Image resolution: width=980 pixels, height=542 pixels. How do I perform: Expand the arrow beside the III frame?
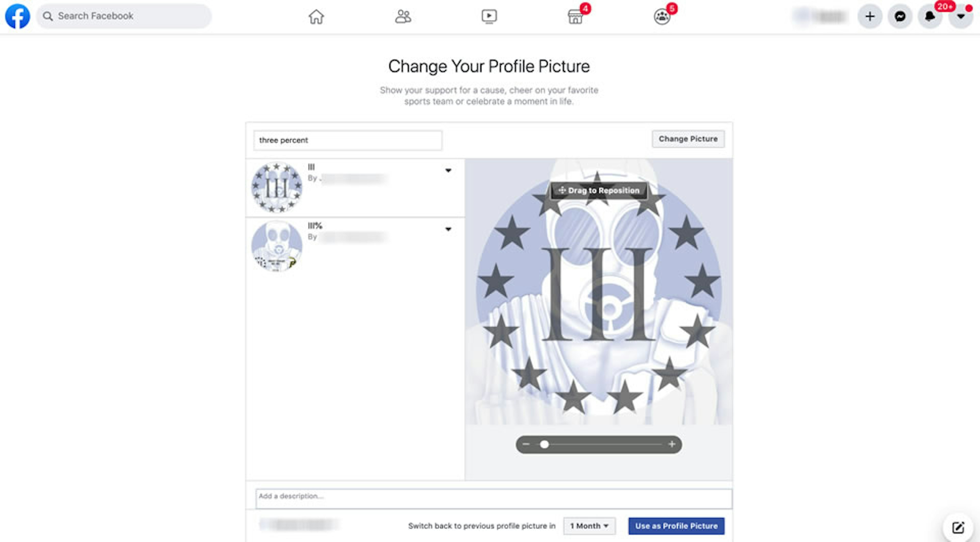pyautogui.click(x=448, y=170)
